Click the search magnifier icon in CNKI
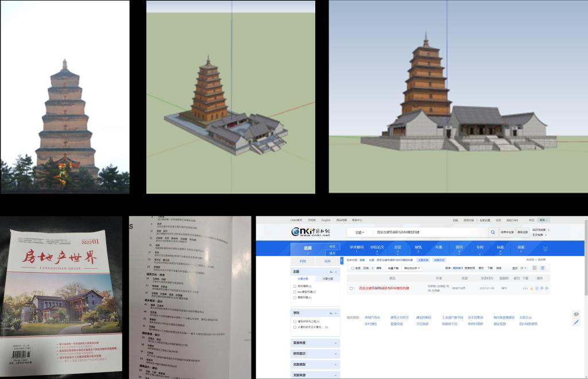The height and width of the screenshot is (379, 588). pyautogui.click(x=493, y=232)
